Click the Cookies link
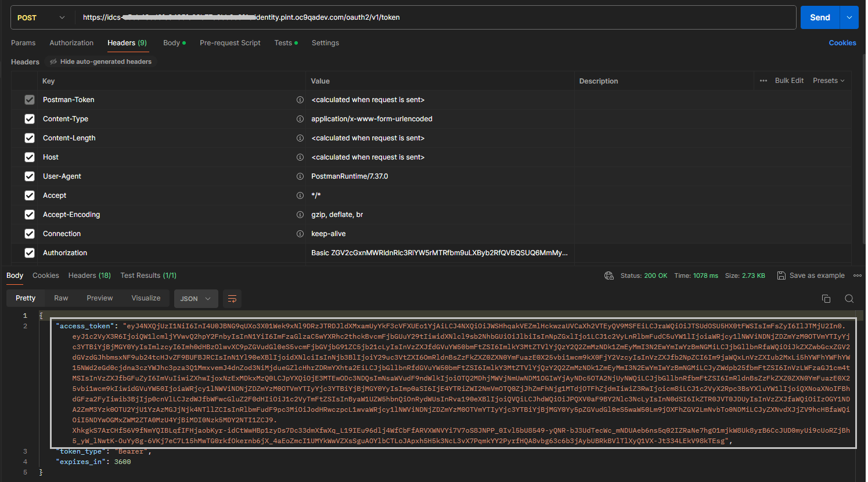Image resolution: width=868 pixels, height=482 pixels. coord(842,43)
